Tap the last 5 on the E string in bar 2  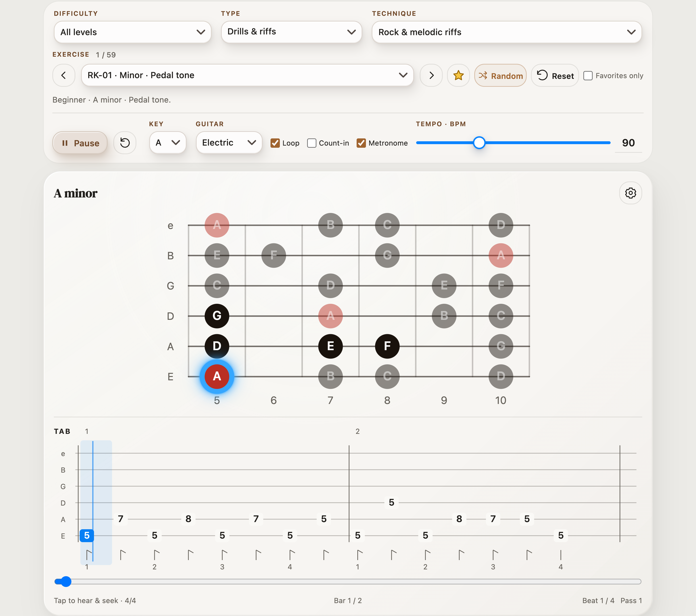[561, 535]
